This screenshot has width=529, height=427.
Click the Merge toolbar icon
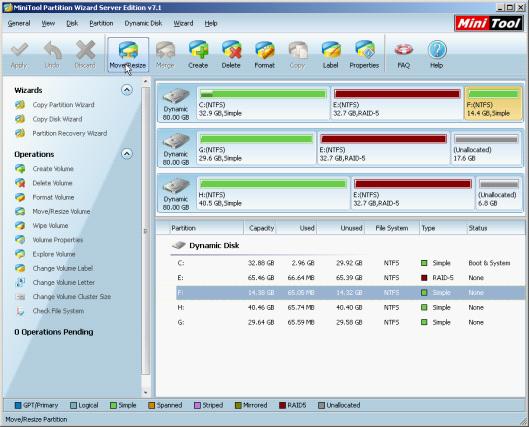point(165,55)
